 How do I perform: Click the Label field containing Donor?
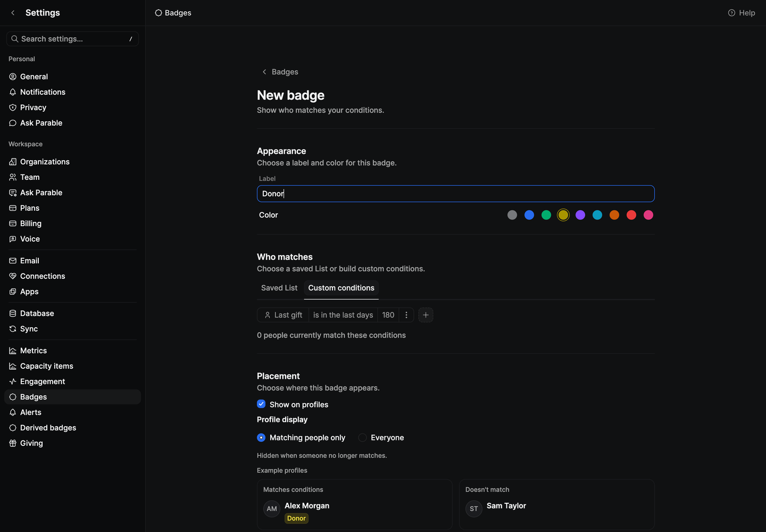coord(456,194)
